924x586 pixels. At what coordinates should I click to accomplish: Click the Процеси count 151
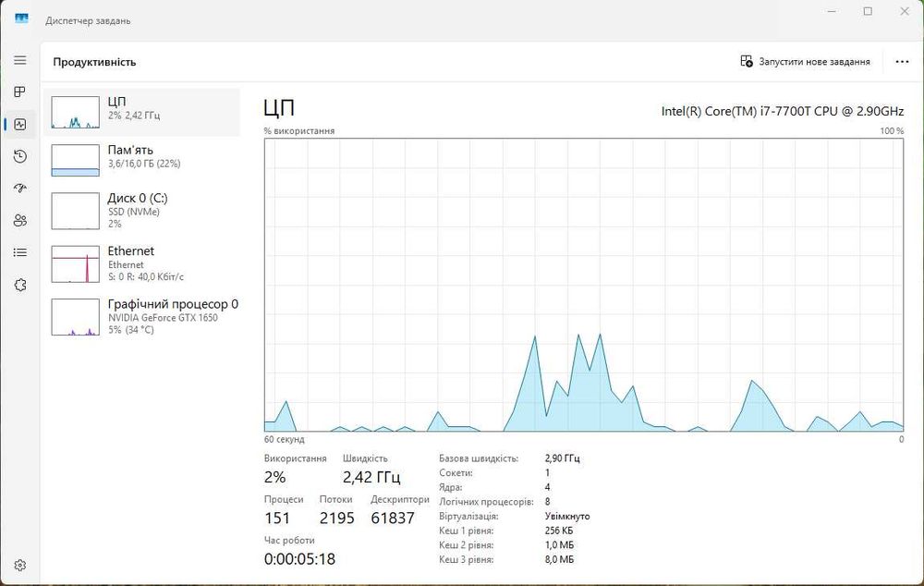277,519
